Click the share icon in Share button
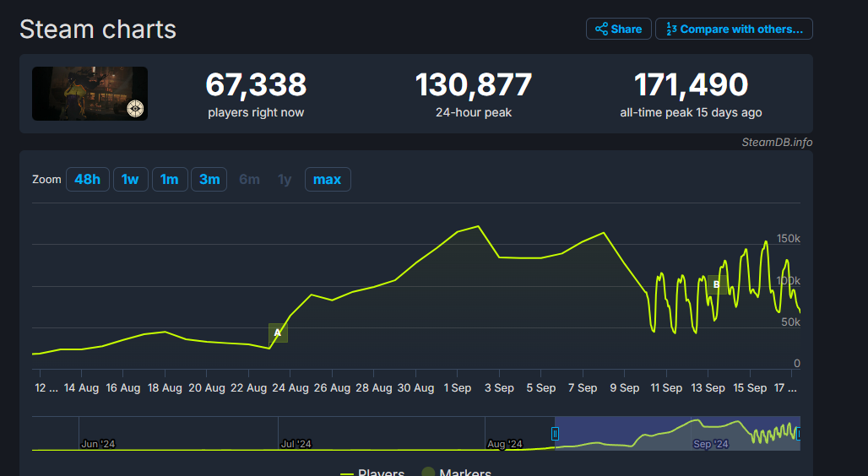The width and height of the screenshot is (868, 476). (x=601, y=29)
